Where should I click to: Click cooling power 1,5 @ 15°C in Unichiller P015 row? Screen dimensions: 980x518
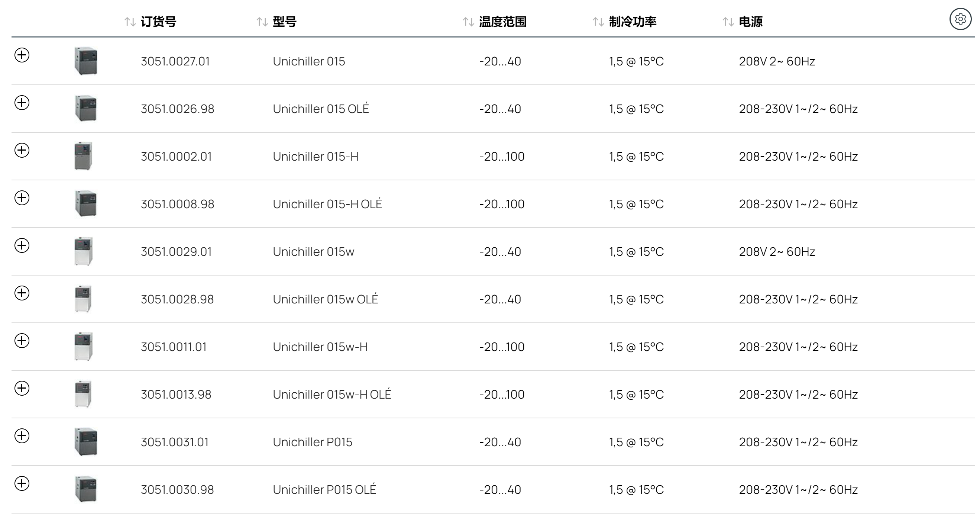(637, 442)
